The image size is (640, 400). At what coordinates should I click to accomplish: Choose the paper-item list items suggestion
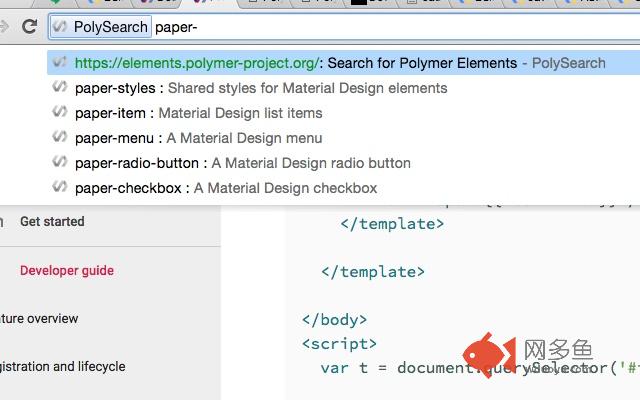(198, 113)
